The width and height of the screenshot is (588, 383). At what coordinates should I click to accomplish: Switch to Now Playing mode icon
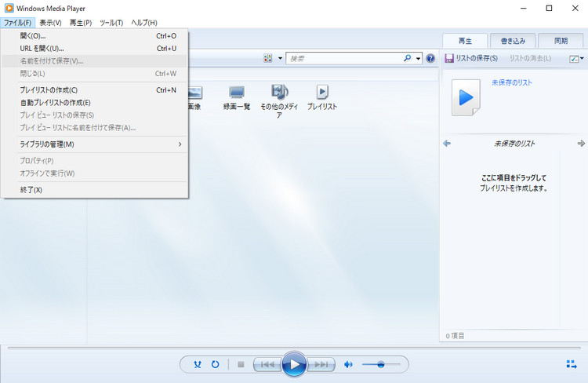(x=572, y=364)
